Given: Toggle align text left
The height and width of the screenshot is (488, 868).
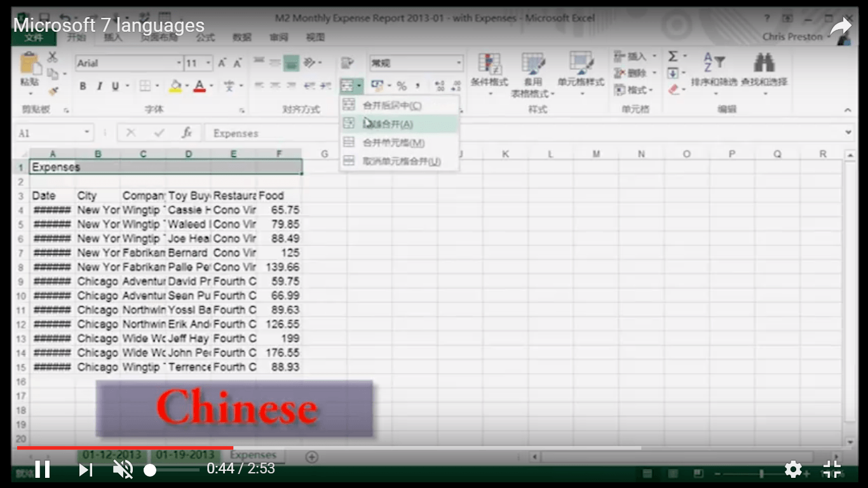Looking at the screenshot, I should click(259, 86).
